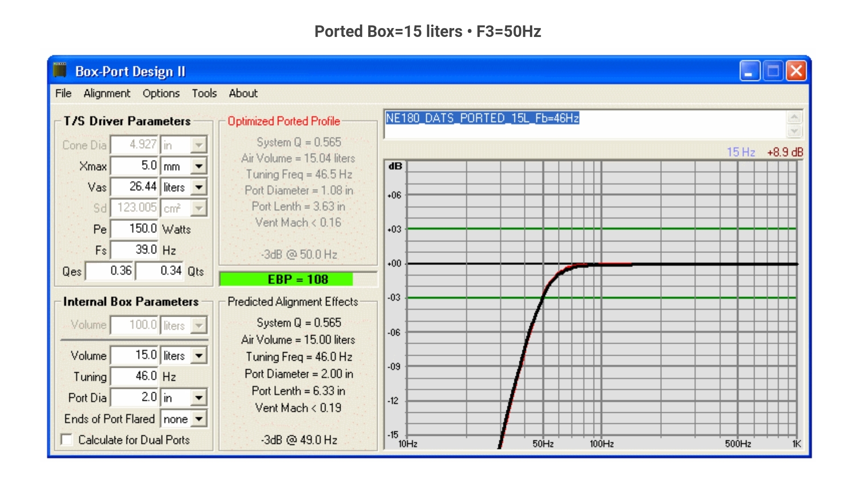The width and height of the screenshot is (868, 484).
Task: Click Port Lenth = 3.63 in text
Action: (298, 206)
